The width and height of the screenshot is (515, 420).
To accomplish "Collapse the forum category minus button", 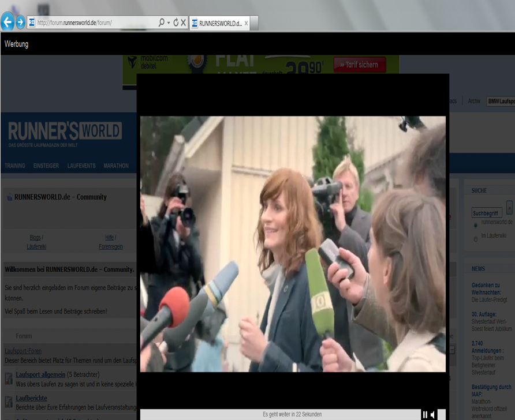I will pos(451,350).
